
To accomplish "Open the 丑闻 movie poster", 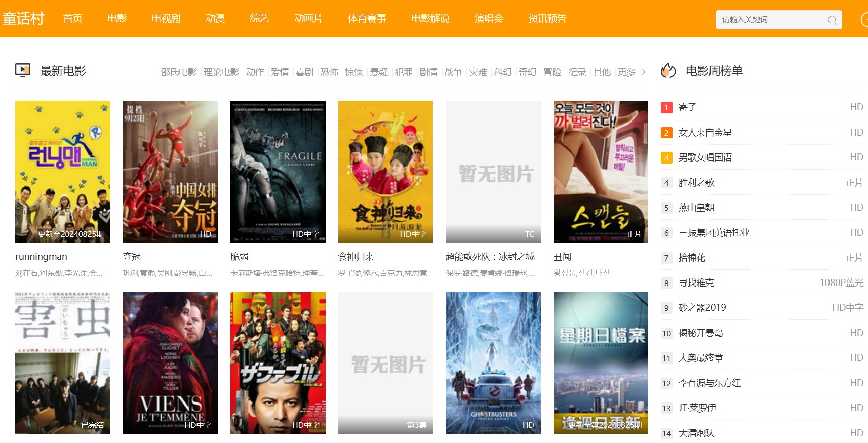I will [x=601, y=172].
